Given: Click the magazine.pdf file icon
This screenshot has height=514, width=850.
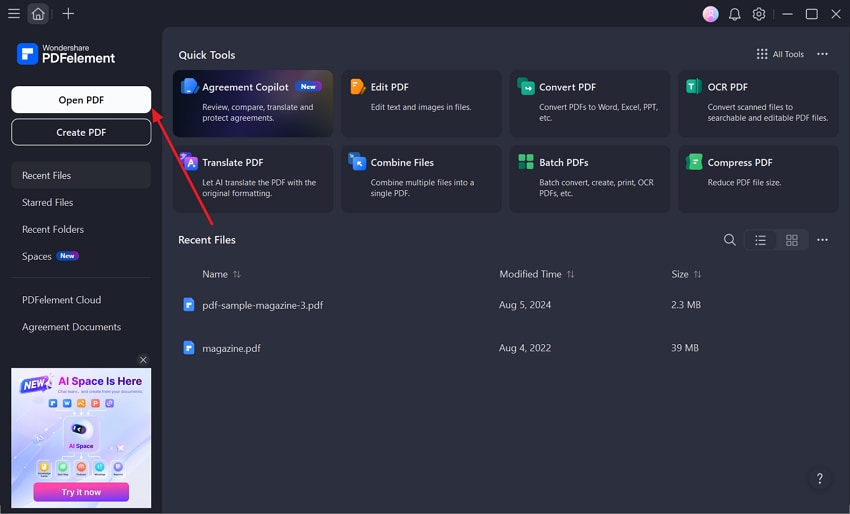Looking at the screenshot, I should (x=189, y=348).
